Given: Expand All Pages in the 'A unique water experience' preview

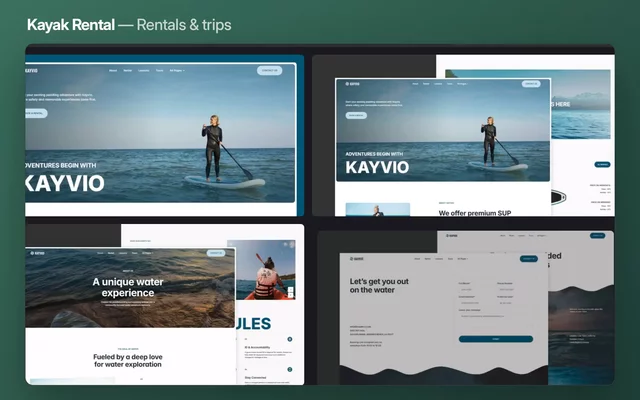Looking at the screenshot, I should [147, 253].
